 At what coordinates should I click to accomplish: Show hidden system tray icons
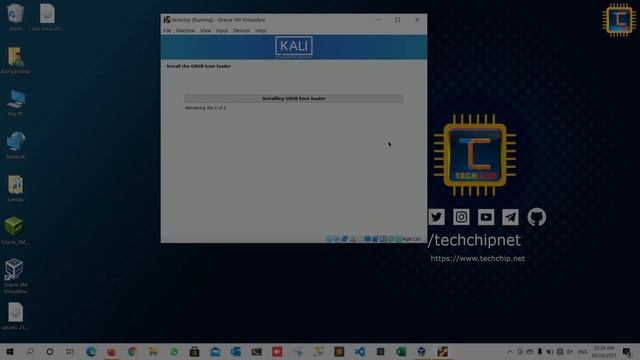[510, 351]
